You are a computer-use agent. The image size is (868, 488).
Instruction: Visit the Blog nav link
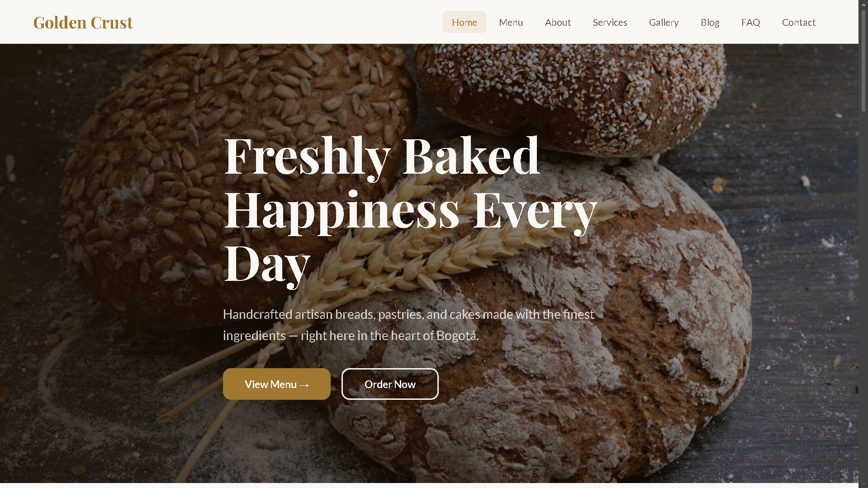click(710, 22)
